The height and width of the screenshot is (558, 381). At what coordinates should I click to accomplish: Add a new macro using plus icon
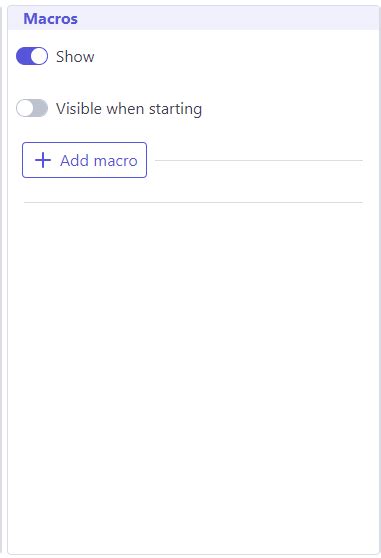pyautogui.click(x=43, y=160)
